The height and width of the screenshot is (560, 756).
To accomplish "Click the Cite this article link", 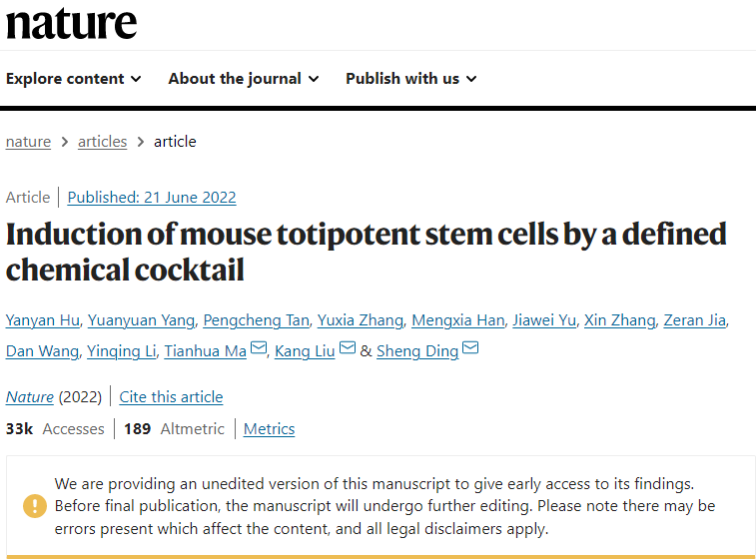I will (171, 397).
